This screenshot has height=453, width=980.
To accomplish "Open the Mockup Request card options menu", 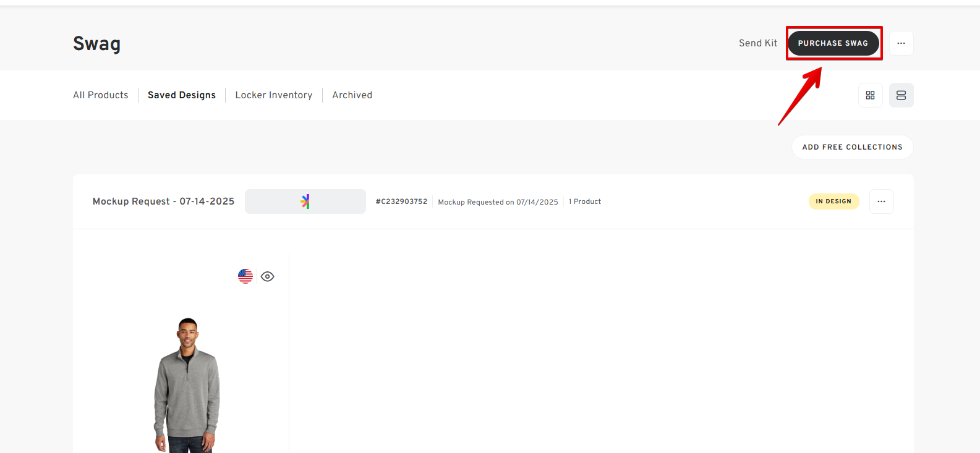I will pos(881,201).
